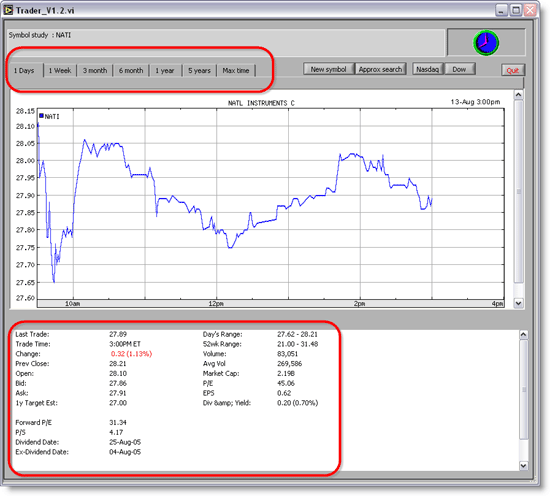Click the Approx search button
Image resolution: width=550 pixels, height=496 pixels.
point(380,69)
